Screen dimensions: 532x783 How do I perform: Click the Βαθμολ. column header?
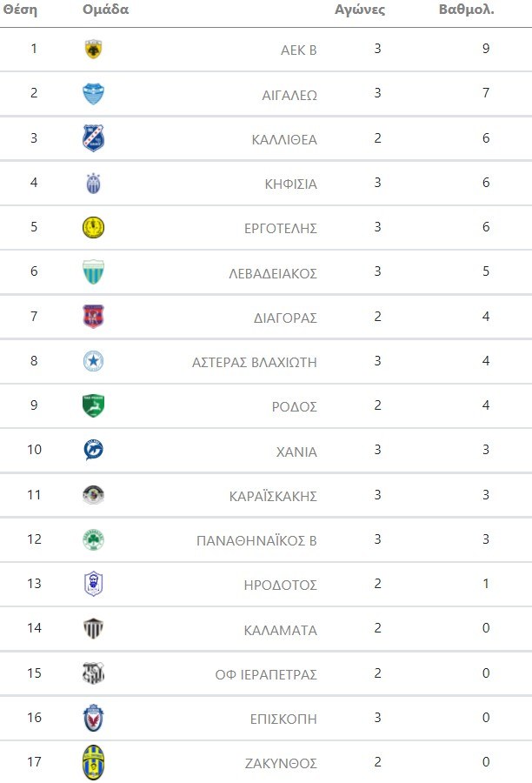[x=468, y=10]
